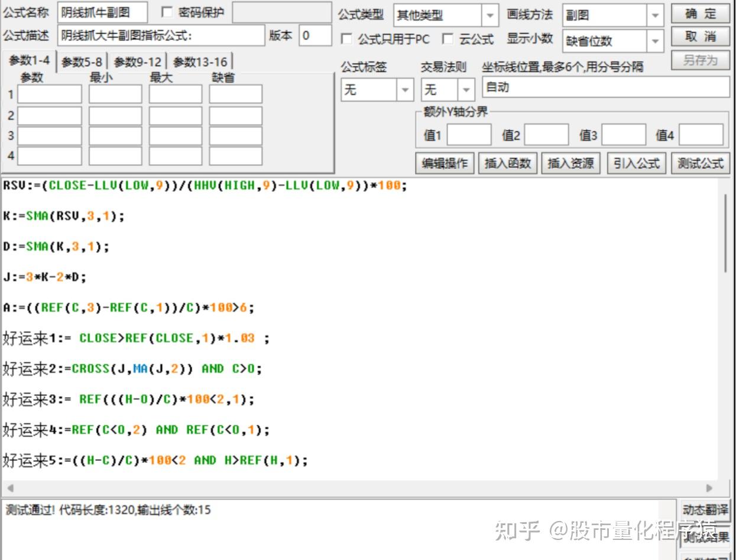Viewport: 736px width, 560px height.
Task: Click the D:=SMA(K,3,1) line
Action: 56,247
